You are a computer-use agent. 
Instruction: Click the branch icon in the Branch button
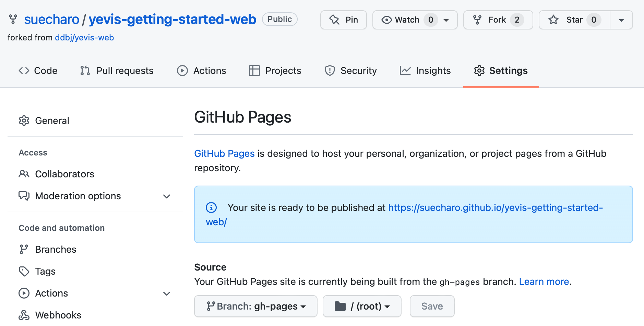211,306
